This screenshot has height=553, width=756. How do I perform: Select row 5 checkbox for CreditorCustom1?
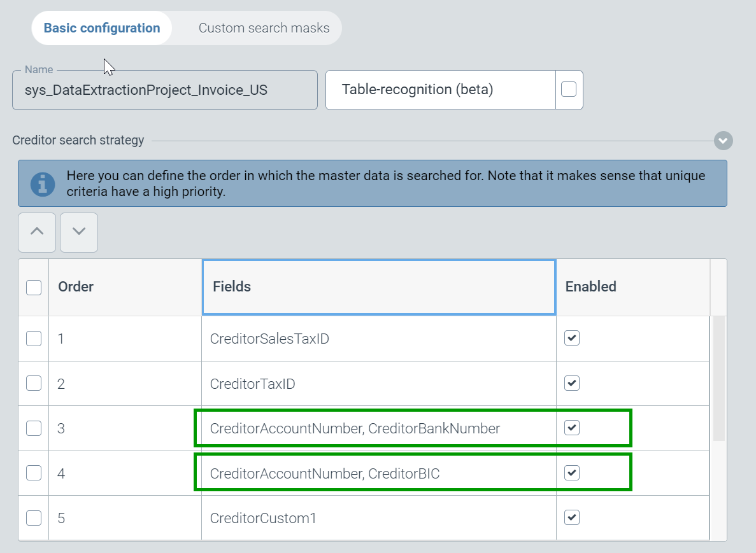34,518
